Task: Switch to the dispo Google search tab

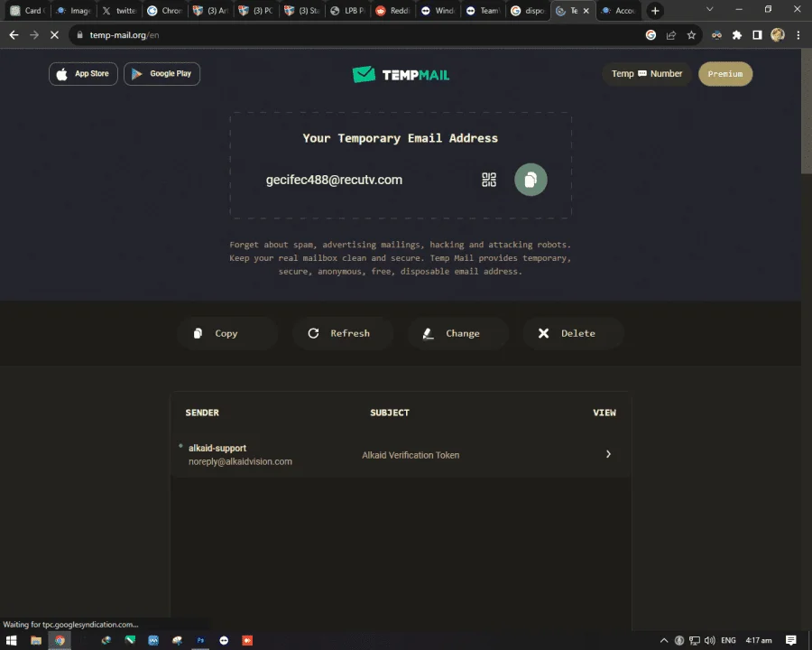Action: tap(528, 10)
